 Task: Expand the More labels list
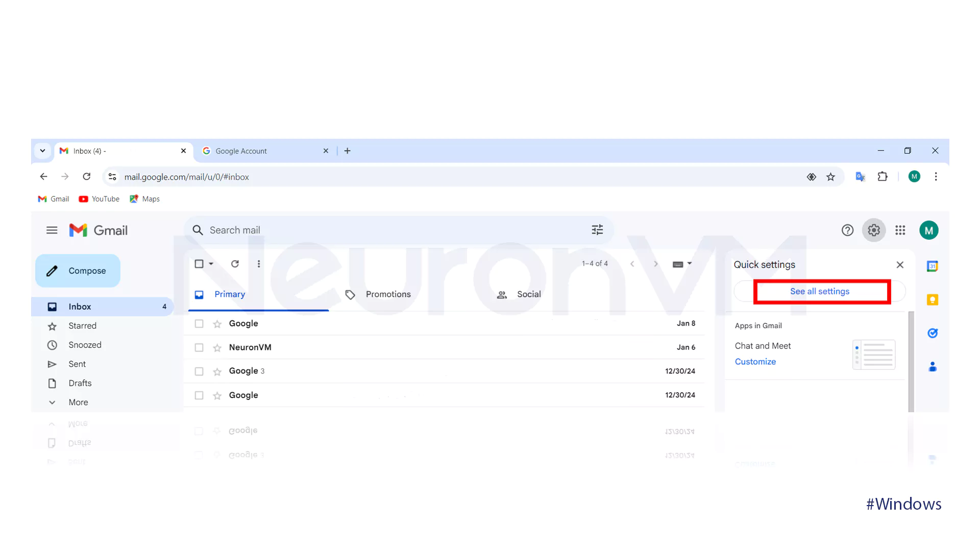(78, 403)
